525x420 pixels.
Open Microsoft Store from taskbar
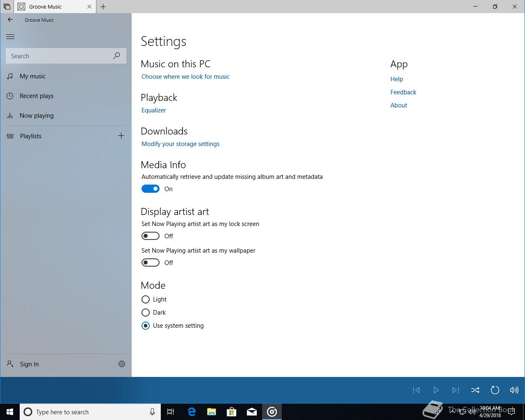[232, 412]
